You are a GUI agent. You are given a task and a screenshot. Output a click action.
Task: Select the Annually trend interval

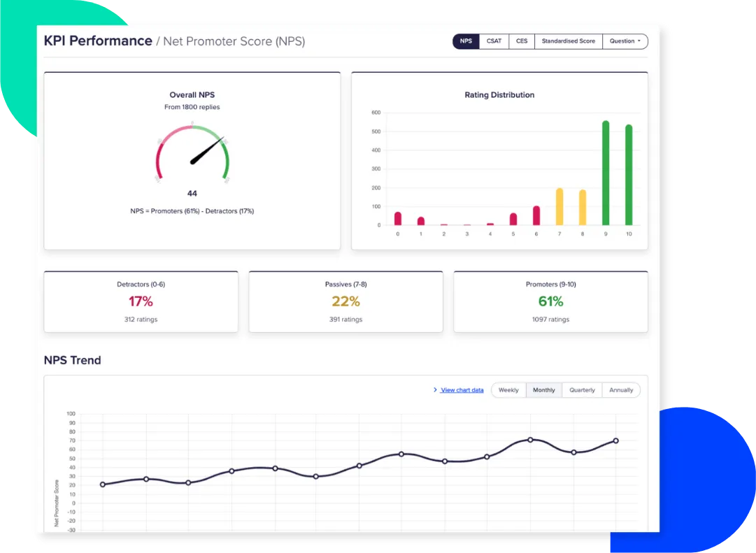(x=621, y=389)
